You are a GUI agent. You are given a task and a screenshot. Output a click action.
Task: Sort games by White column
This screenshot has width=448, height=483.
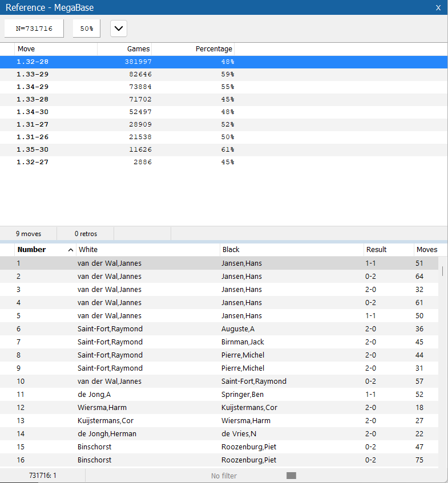[x=148, y=250]
